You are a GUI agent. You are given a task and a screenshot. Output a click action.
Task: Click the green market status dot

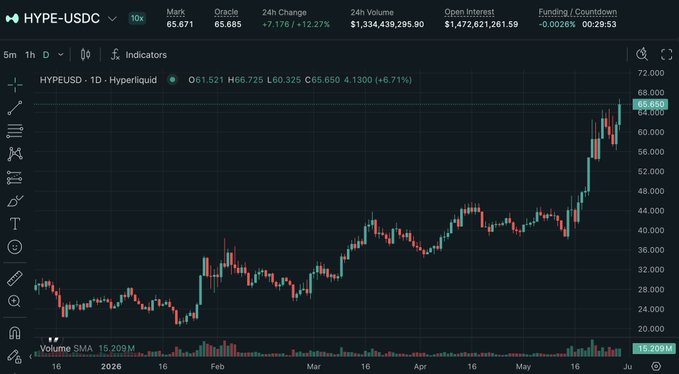tap(172, 80)
